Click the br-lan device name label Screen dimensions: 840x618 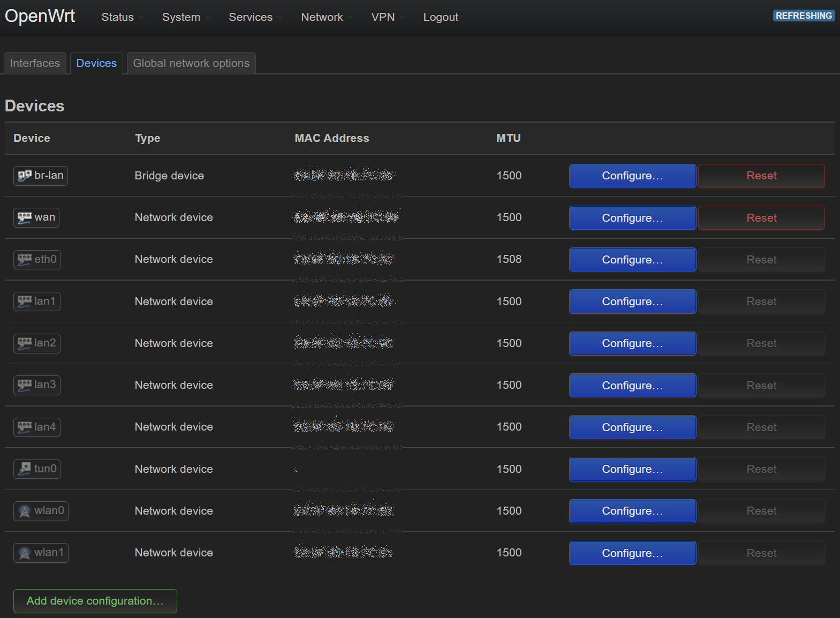point(49,175)
